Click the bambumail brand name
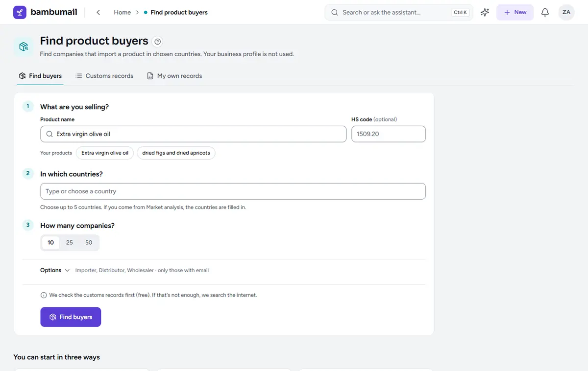 54,12
